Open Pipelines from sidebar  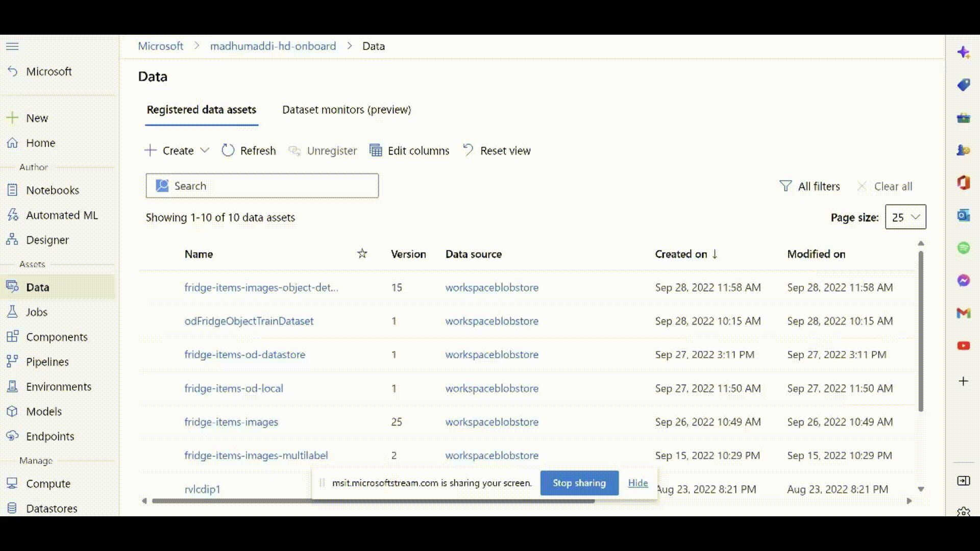pyautogui.click(x=47, y=361)
